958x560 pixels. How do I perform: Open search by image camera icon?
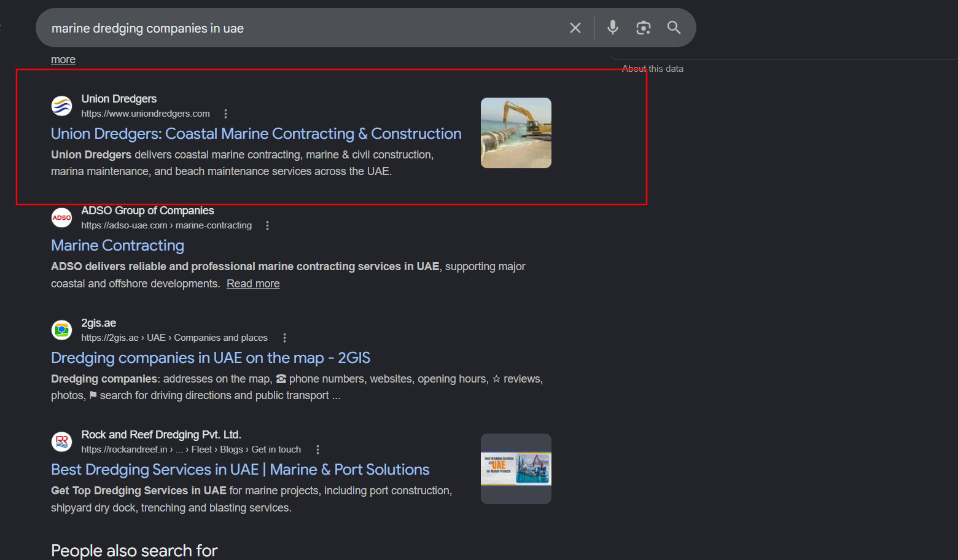point(643,28)
